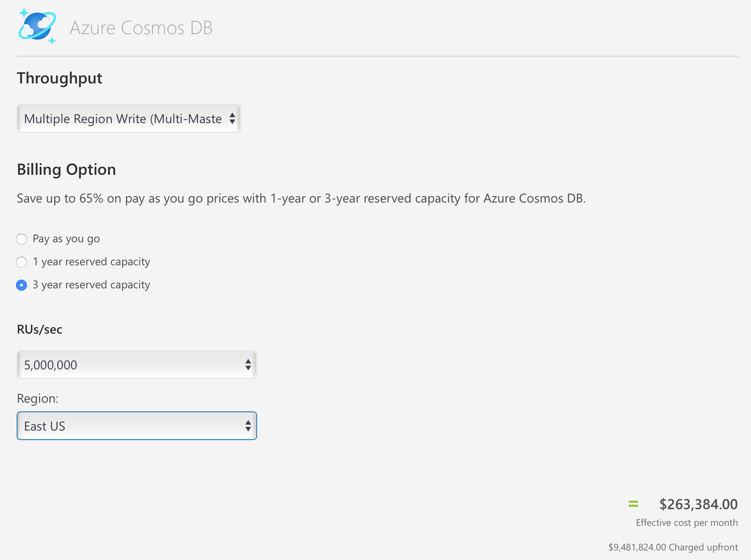Click the Billing Option heading
The height and width of the screenshot is (560, 751).
click(66, 170)
